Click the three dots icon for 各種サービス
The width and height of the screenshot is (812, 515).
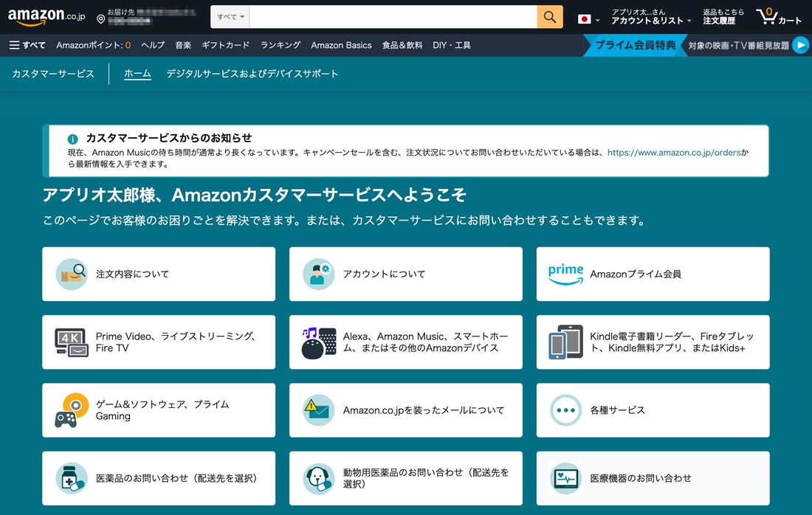[x=565, y=410]
